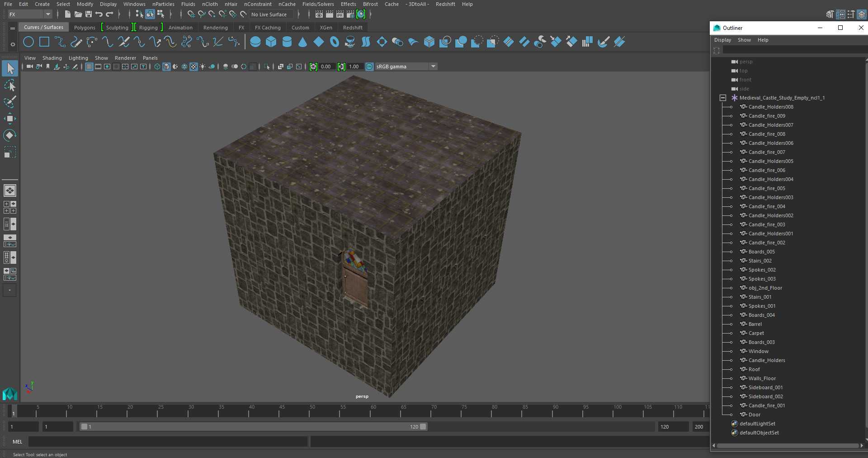868x458 pixels.
Task: Switch to the Polygons shelf tab
Action: pyautogui.click(x=85, y=28)
